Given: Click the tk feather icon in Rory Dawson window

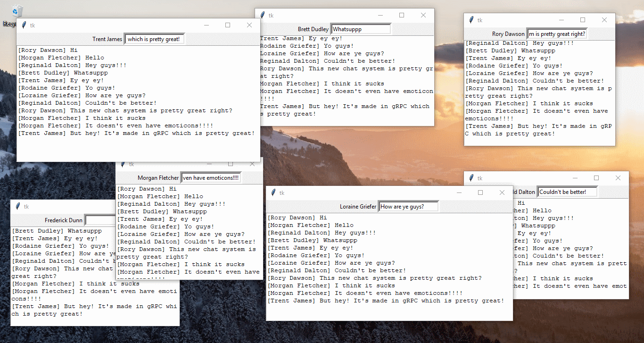Looking at the screenshot, I should click(x=471, y=20).
